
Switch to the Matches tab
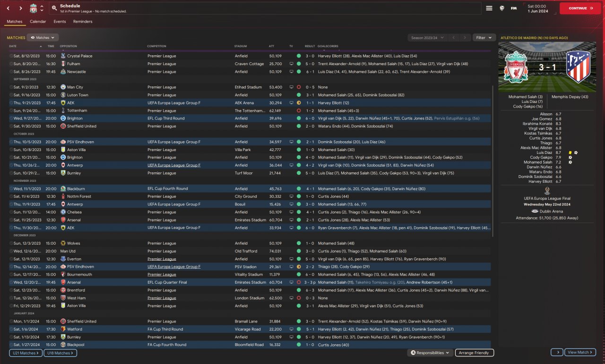14,22
